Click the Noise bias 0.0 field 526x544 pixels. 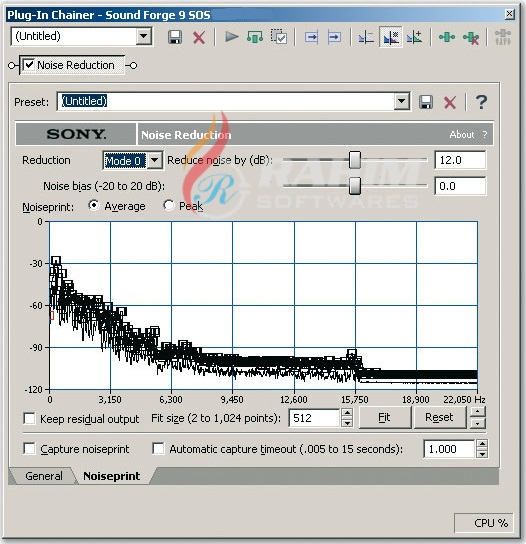coord(460,186)
